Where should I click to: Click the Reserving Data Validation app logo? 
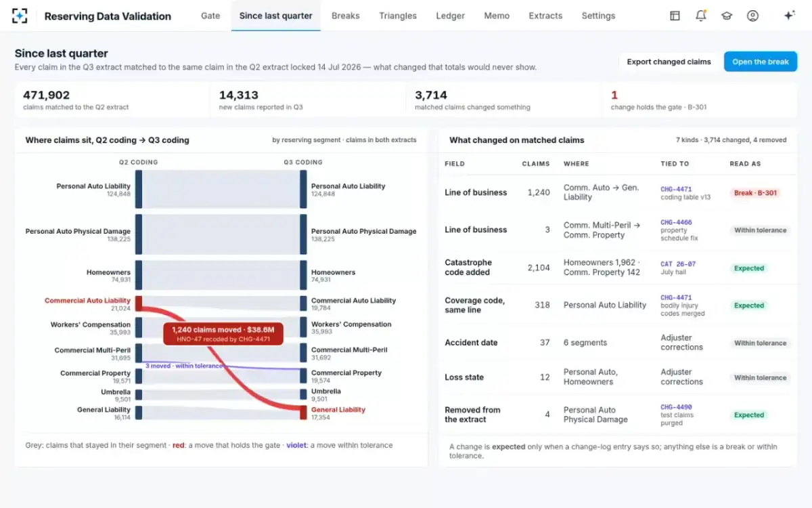20,16
